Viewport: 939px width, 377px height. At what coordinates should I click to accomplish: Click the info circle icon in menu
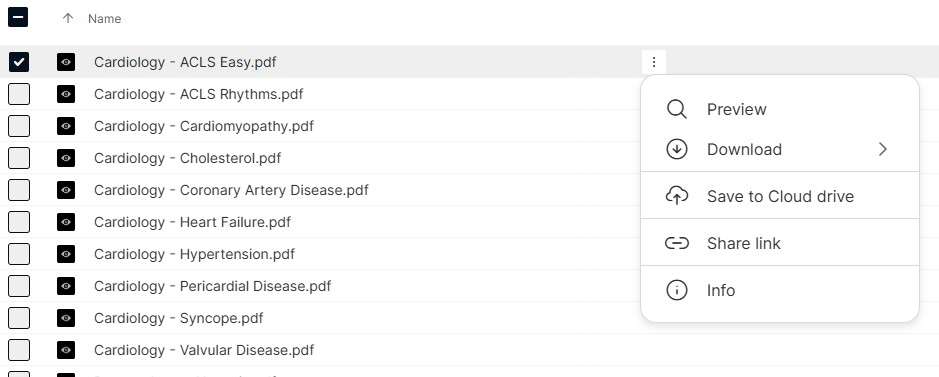coord(677,290)
